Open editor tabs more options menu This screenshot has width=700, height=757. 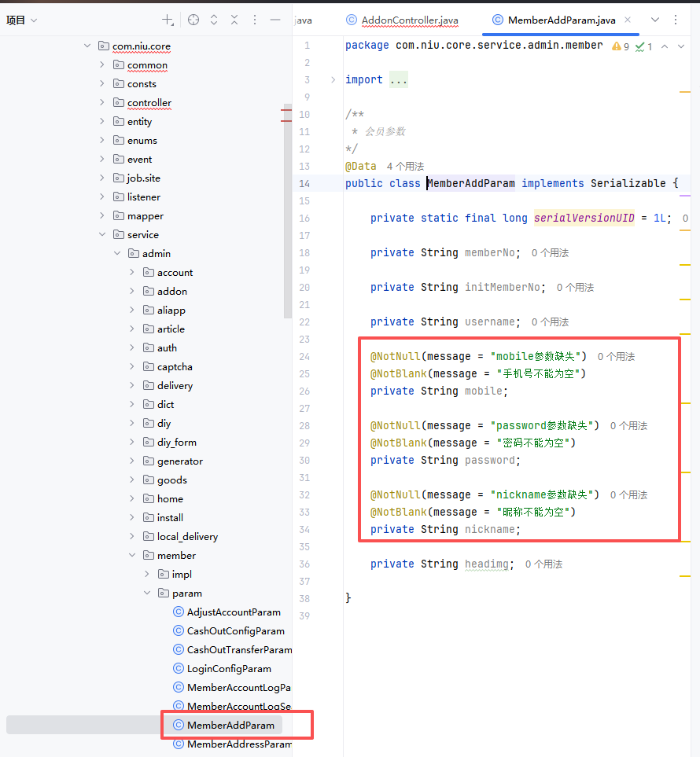click(676, 20)
